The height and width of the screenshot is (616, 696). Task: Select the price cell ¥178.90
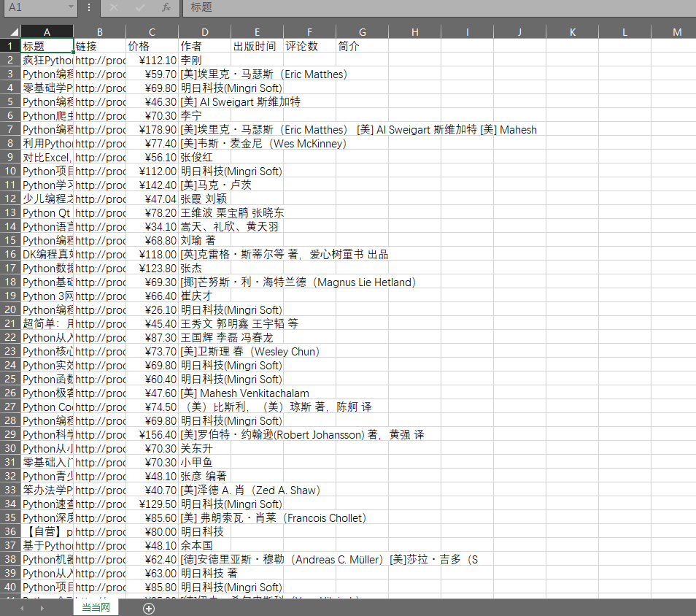coord(152,129)
